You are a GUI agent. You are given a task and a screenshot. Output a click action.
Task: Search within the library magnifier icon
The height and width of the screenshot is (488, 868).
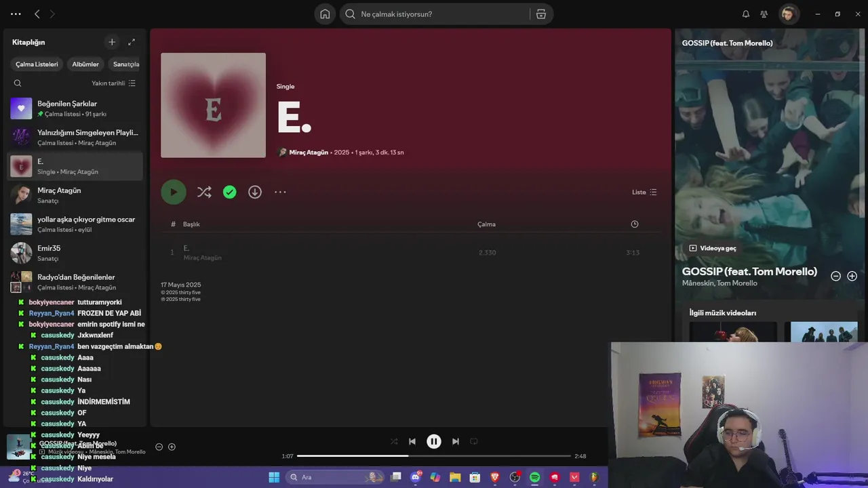click(18, 83)
